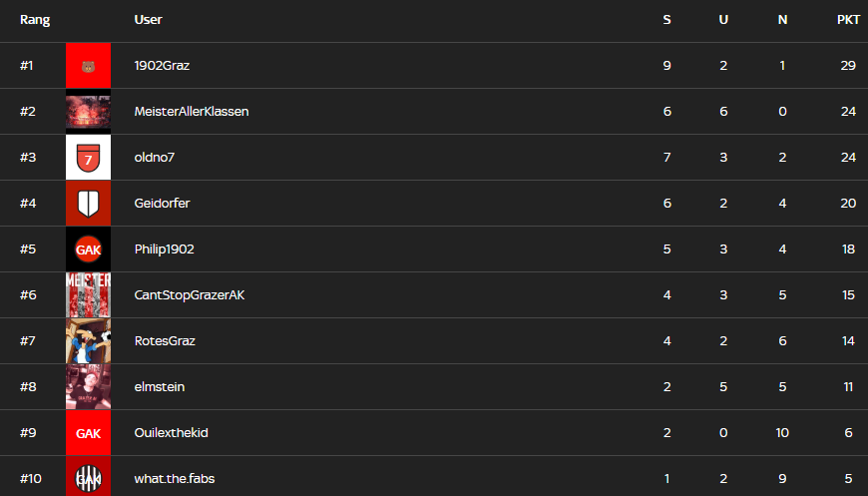Click the username oldno7
Image resolution: width=868 pixels, height=496 pixels.
(155, 158)
